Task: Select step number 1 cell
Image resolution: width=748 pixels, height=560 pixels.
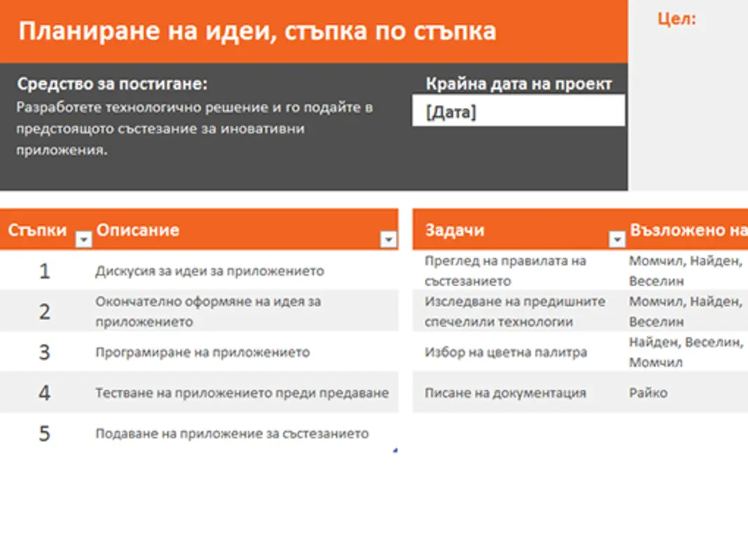Action: pyautogui.click(x=44, y=271)
